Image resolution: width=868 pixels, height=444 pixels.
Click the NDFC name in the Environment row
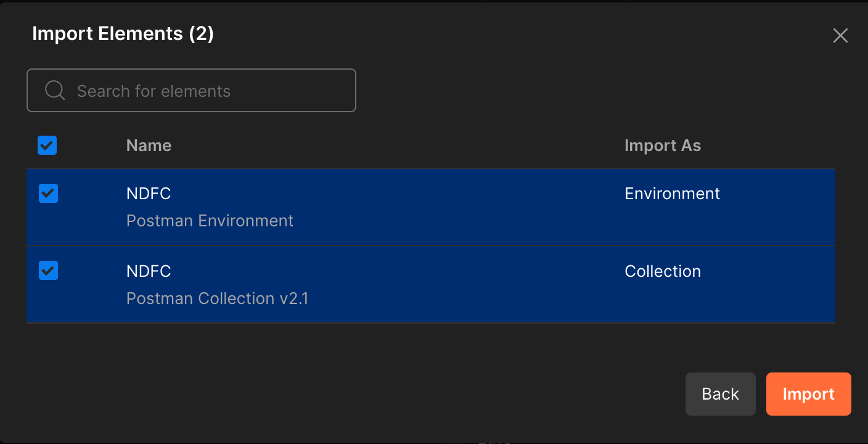[x=149, y=194]
